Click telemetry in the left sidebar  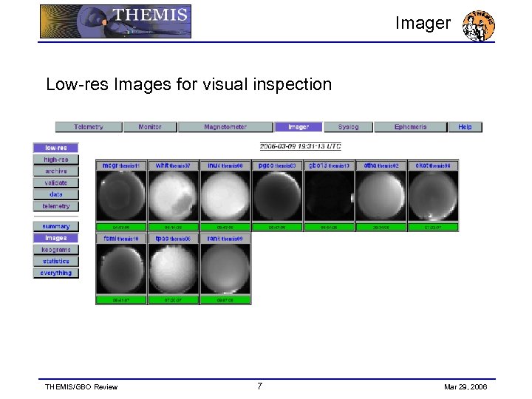pyautogui.click(x=56, y=206)
